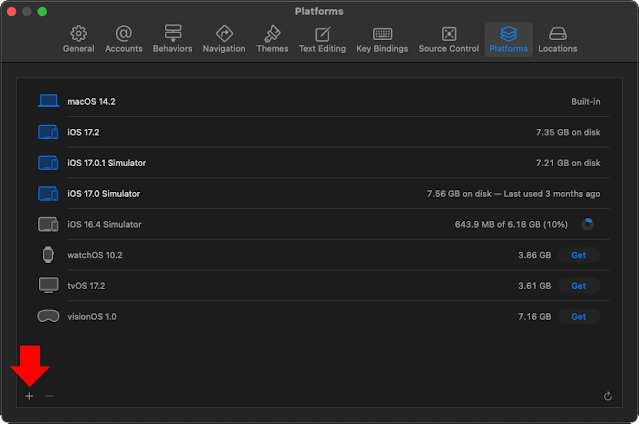The width and height of the screenshot is (639, 424).
Task: Click the iOS 17.0 Simulator device icon
Action: pos(48,194)
